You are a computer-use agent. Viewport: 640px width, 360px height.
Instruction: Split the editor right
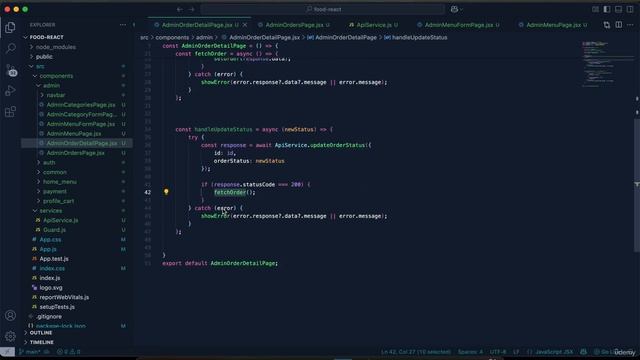pyautogui.click(x=619, y=25)
